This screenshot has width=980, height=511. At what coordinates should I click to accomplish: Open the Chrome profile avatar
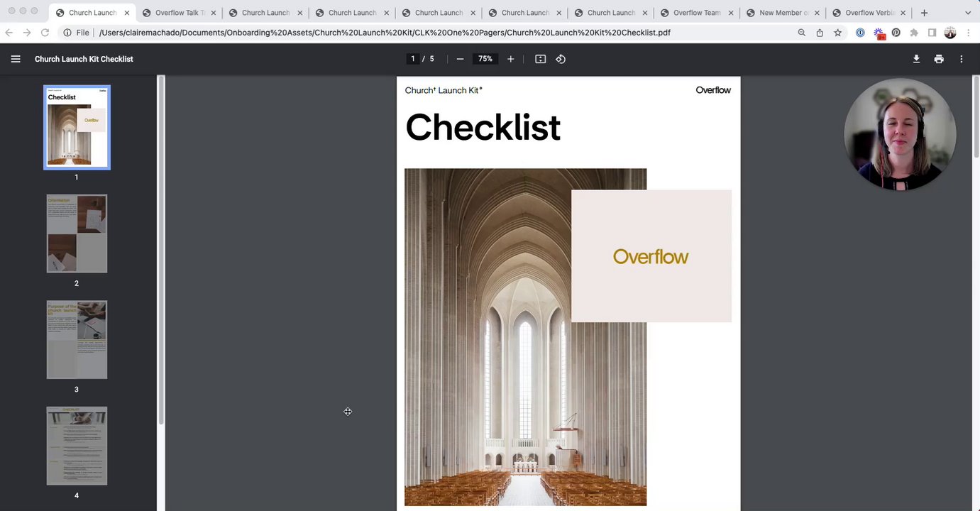tap(950, 33)
